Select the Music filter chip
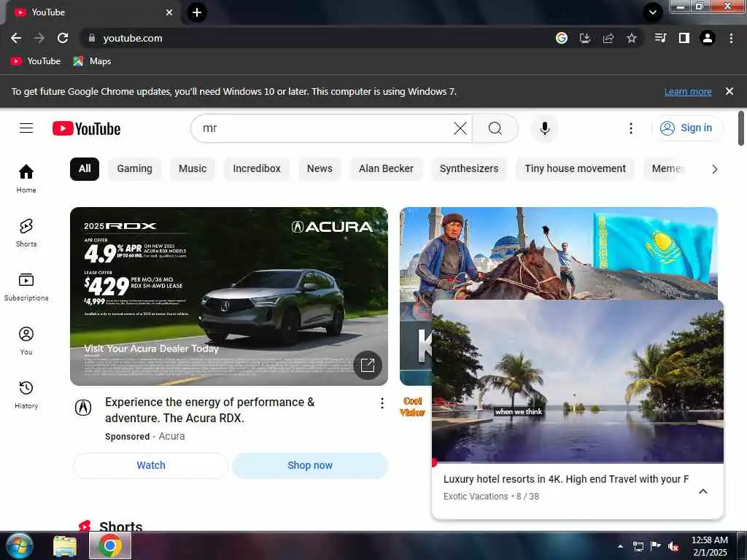The width and height of the screenshot is (747, 560). [x=193, y=169]
